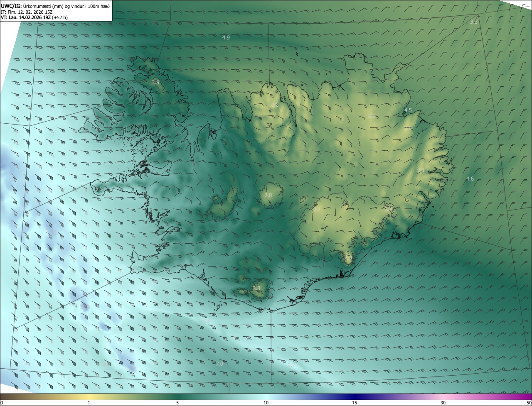This screenshot has height=406, width=532.
Task: Click the 15 tick on the color scale
Action: coord(355,403)
